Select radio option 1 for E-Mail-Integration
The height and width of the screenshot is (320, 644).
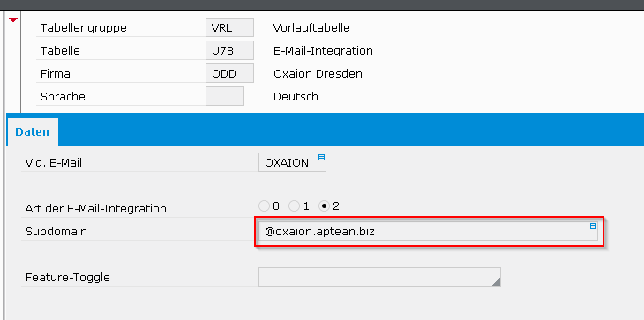click(x=294, y=206)
